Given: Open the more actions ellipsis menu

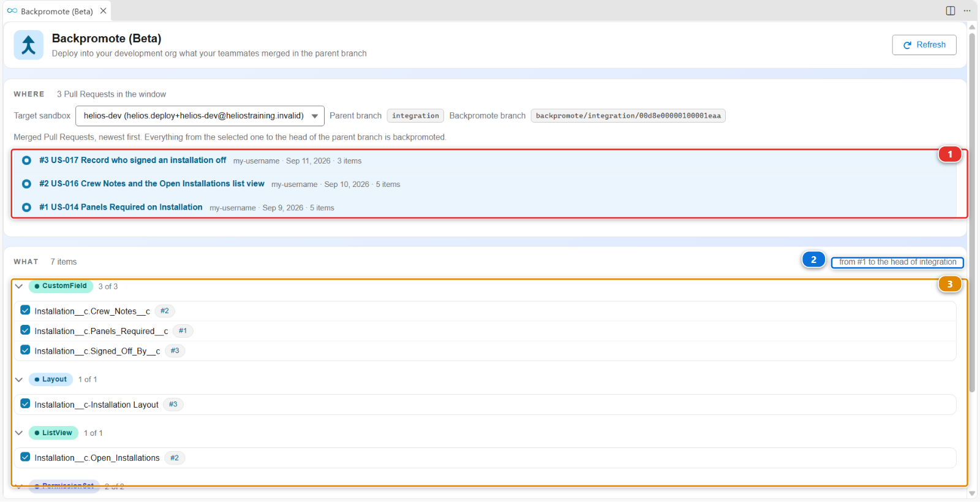Looking at the screenshot, I should [967, 10].
